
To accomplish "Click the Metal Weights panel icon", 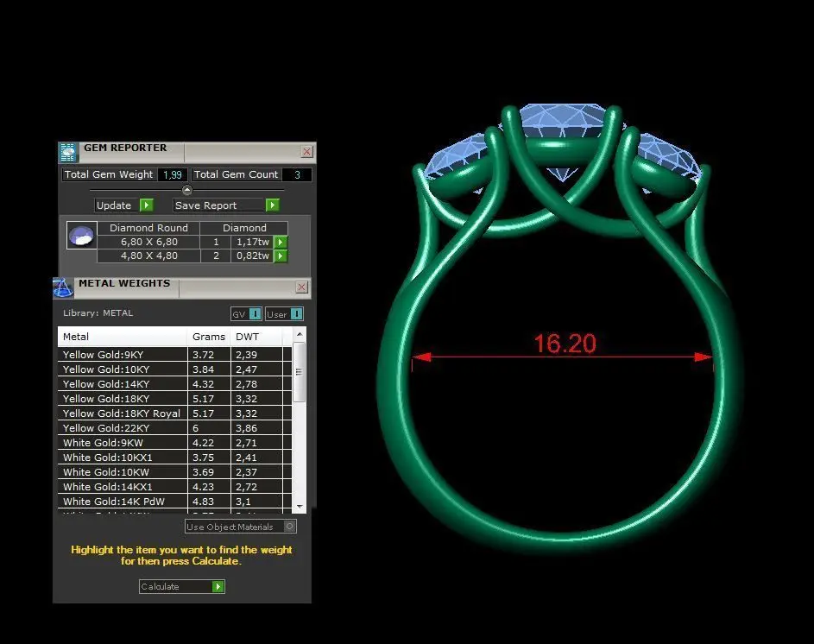I will click(x=63, y=287).
